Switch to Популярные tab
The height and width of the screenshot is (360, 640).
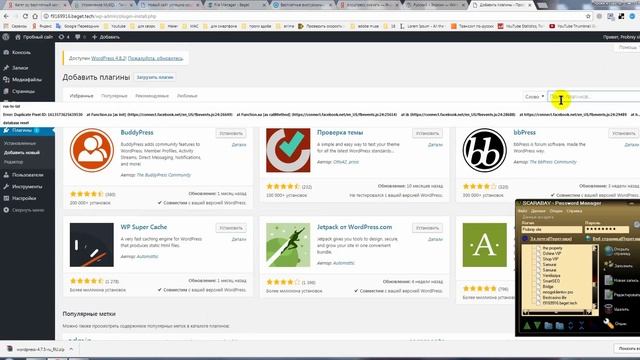[x=114, y=96]
